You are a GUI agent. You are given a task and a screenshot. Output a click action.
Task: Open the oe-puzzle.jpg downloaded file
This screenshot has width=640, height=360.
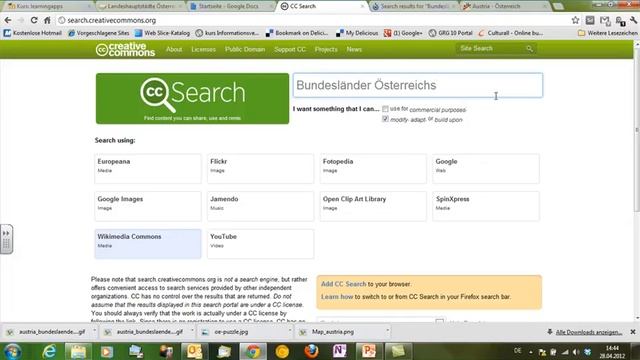231,332
